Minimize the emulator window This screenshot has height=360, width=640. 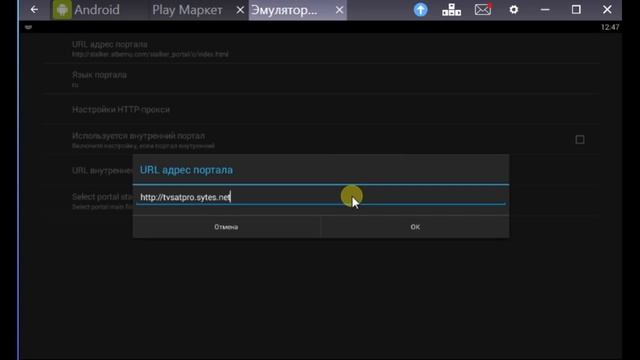(x=545, y=10)
